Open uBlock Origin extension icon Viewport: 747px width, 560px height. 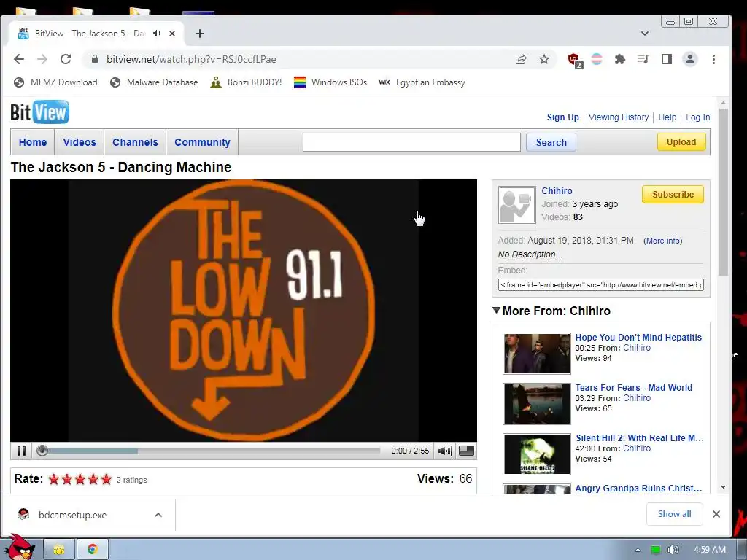(574, 60)
